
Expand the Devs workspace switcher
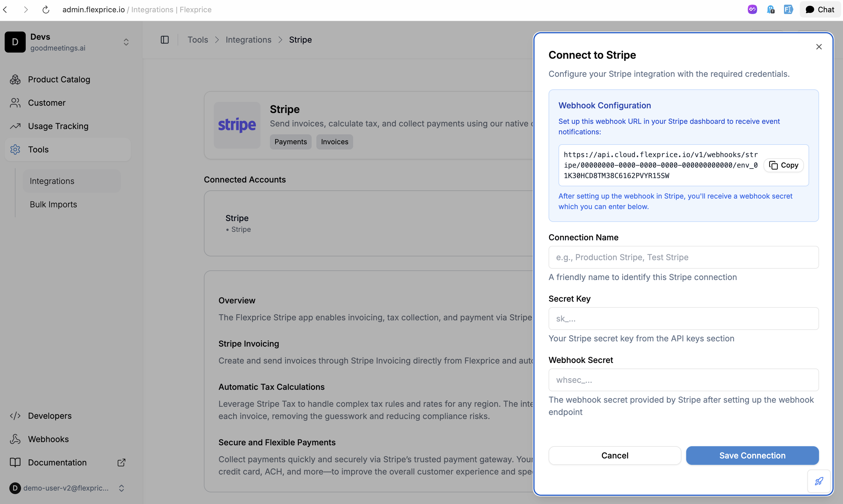pos(126,42)
